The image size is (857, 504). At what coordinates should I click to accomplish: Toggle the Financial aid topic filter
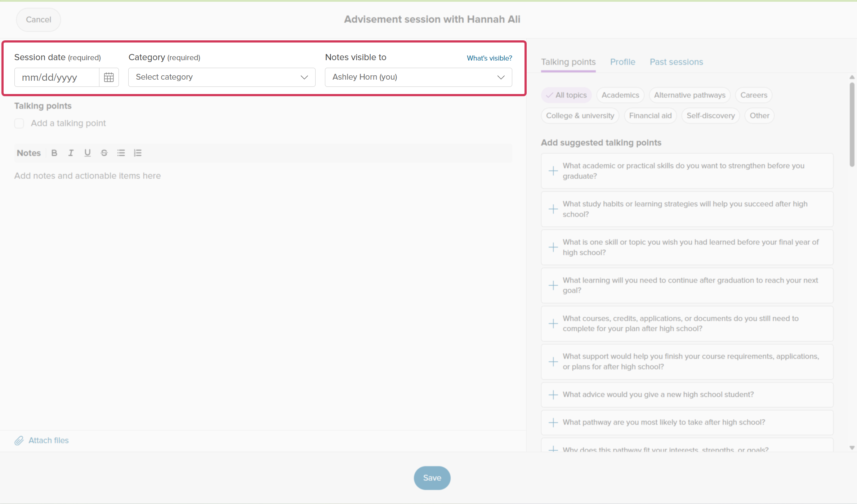[650, 116]
